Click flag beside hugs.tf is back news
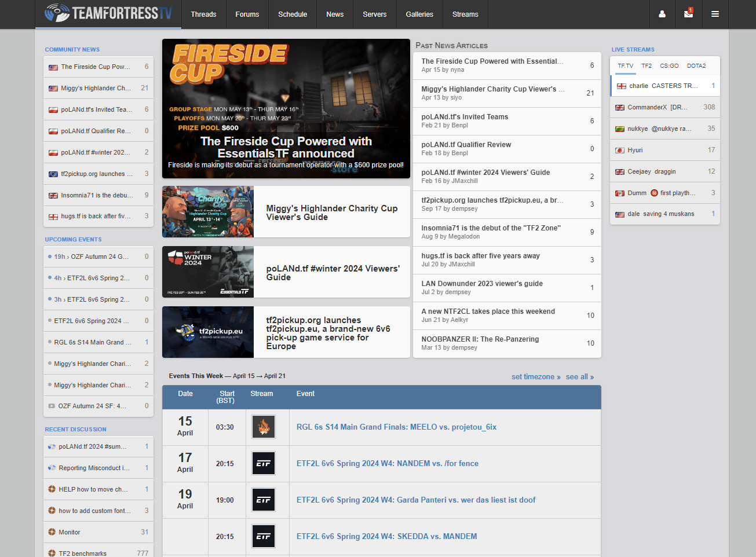 [53, 217]
